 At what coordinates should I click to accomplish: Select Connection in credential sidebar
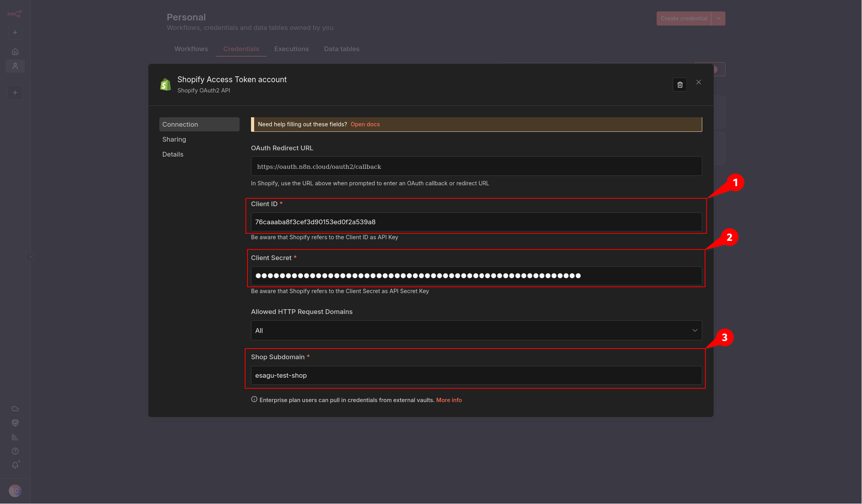pyautogui.click(x=199, y=124)
